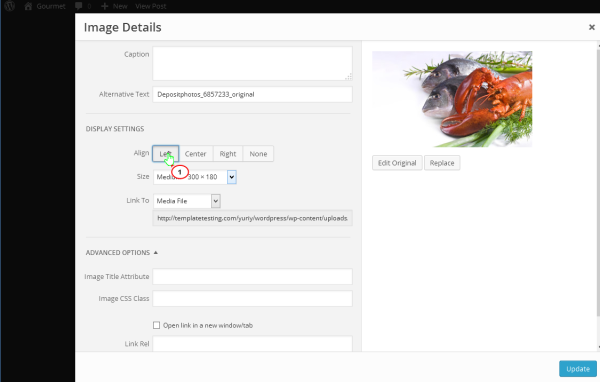Image resolution: width=600 pixels, height=382 pixels.
Task: Focus the Caption text area
Action: pos(253,64)
